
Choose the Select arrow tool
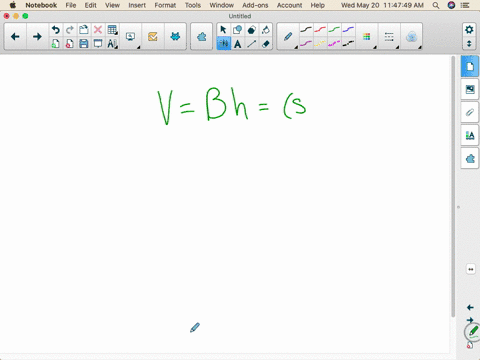coord(223,30)
